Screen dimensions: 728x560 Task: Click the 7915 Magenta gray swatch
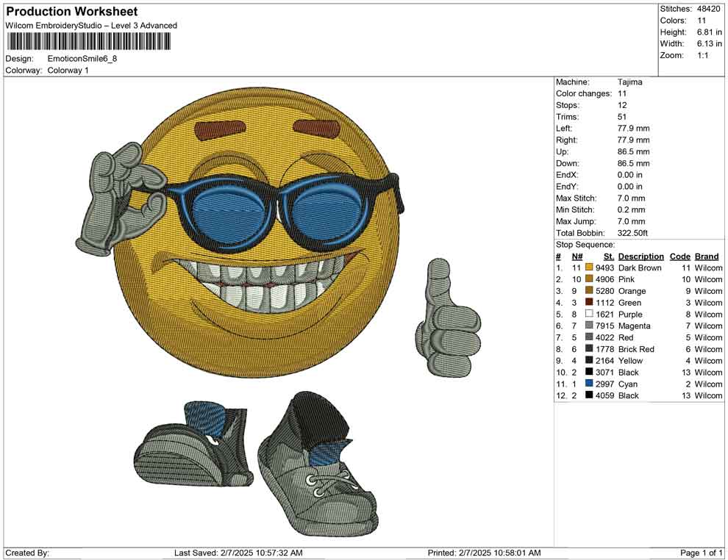coord(589,326)
